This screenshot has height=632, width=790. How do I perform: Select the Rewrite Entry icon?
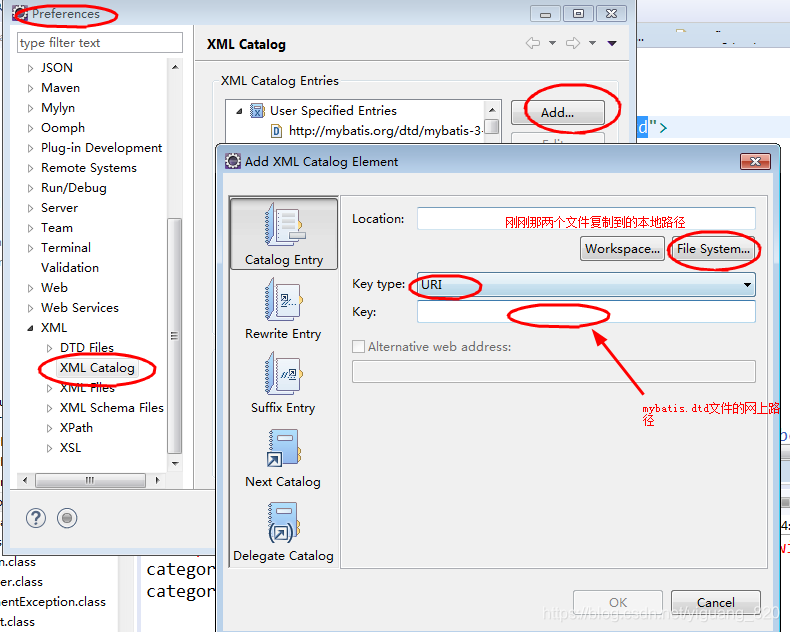point(284,299)
